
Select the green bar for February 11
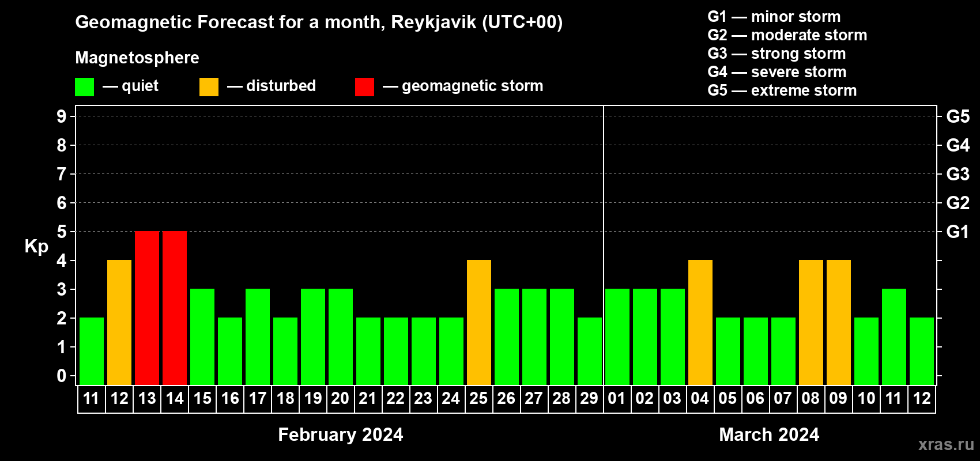click(x=92, y=351)
